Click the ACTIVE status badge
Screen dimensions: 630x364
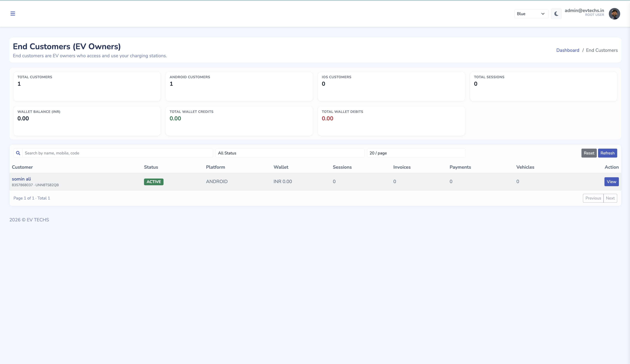tap(153, 182)
